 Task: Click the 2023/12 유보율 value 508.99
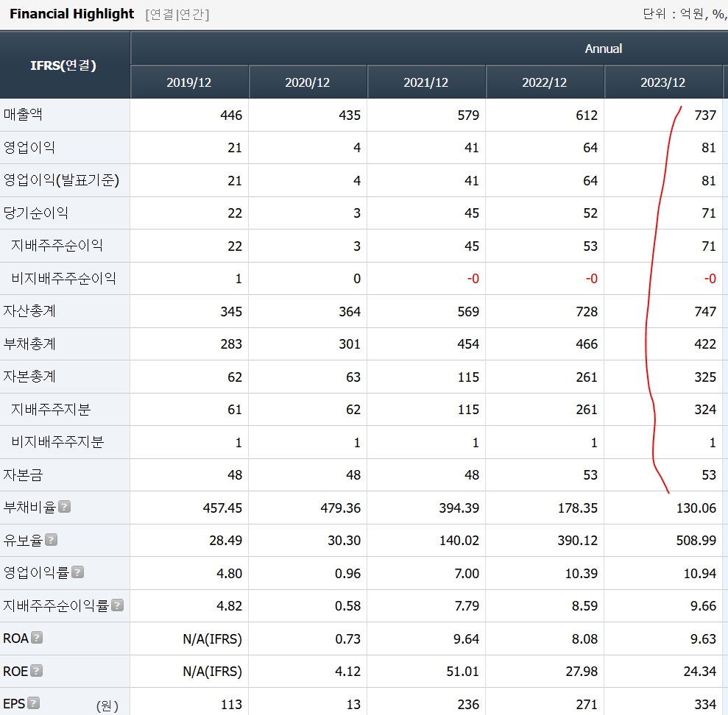click(x=696, y=541)
